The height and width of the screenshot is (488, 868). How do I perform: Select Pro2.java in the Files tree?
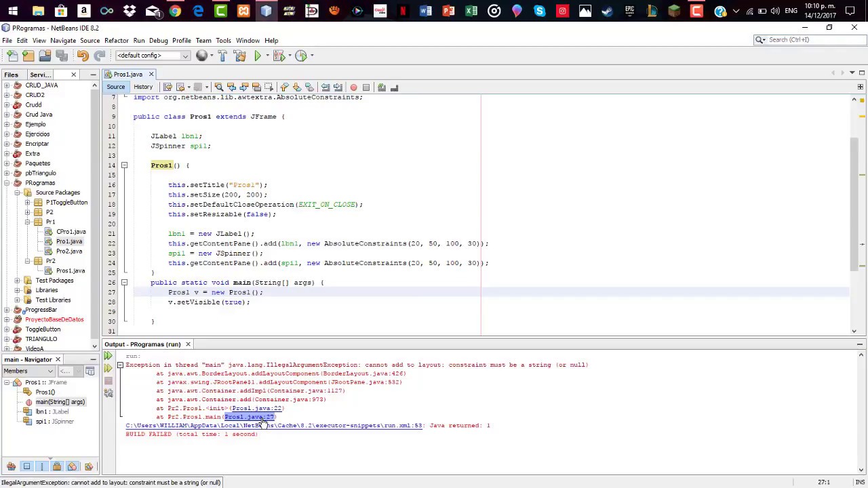(x=69, y=251)
